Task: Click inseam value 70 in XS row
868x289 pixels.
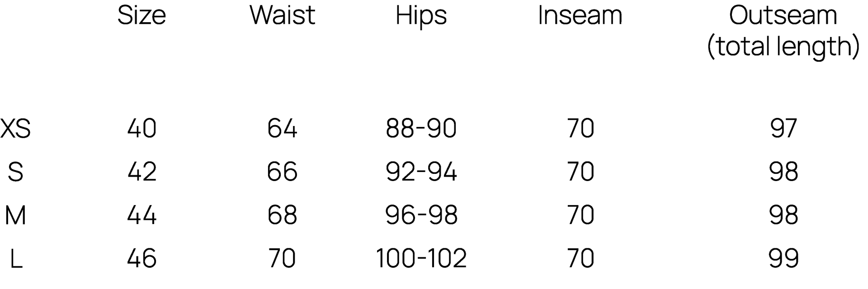Action: [580, 129]
